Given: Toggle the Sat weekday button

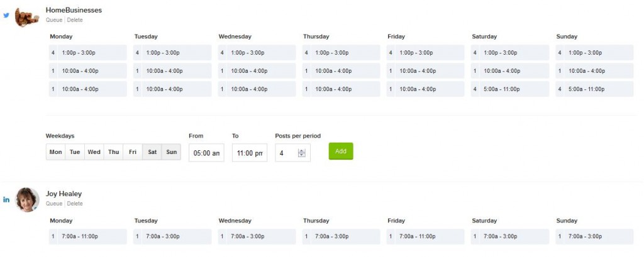Looking at the screenshot, I should pos(152,152).
